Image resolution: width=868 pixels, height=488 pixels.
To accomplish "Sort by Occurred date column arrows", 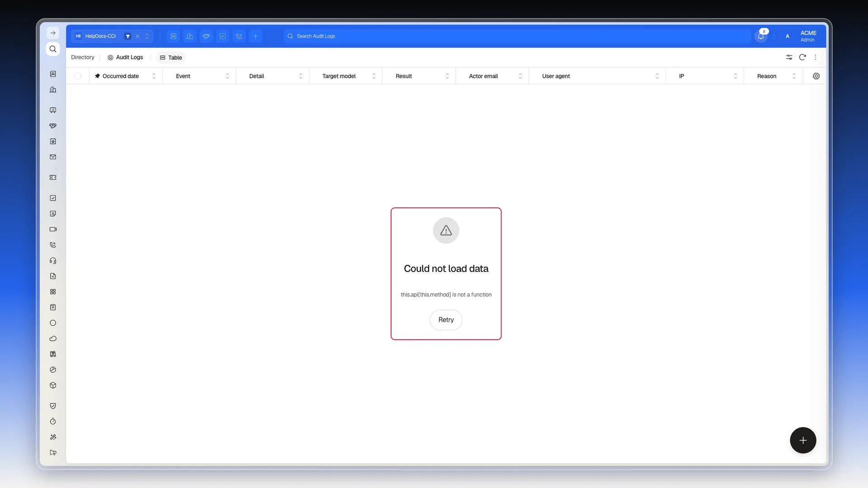I will tap(154, 76).
